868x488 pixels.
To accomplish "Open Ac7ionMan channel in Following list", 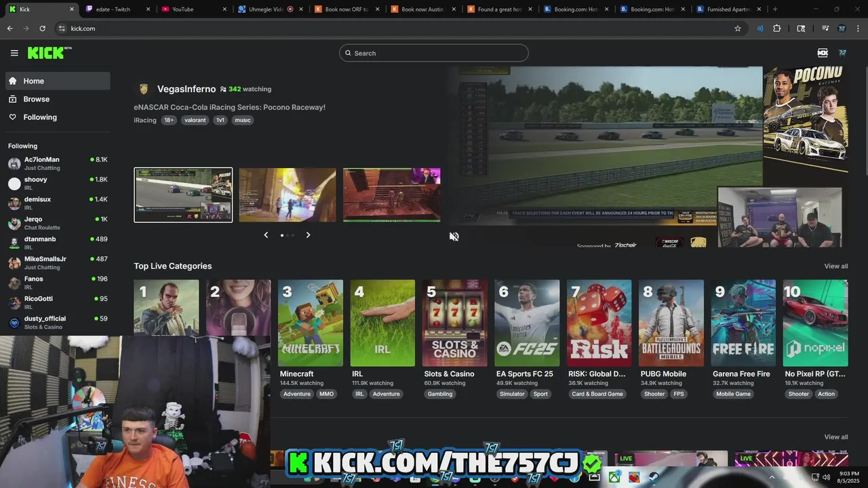I will pyautogui.click(x=58, y=163).
